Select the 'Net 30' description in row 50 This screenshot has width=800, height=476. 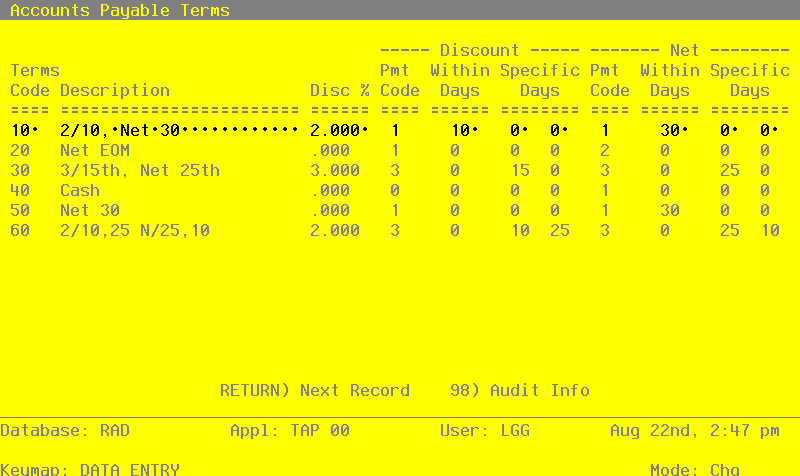(90, 210)
